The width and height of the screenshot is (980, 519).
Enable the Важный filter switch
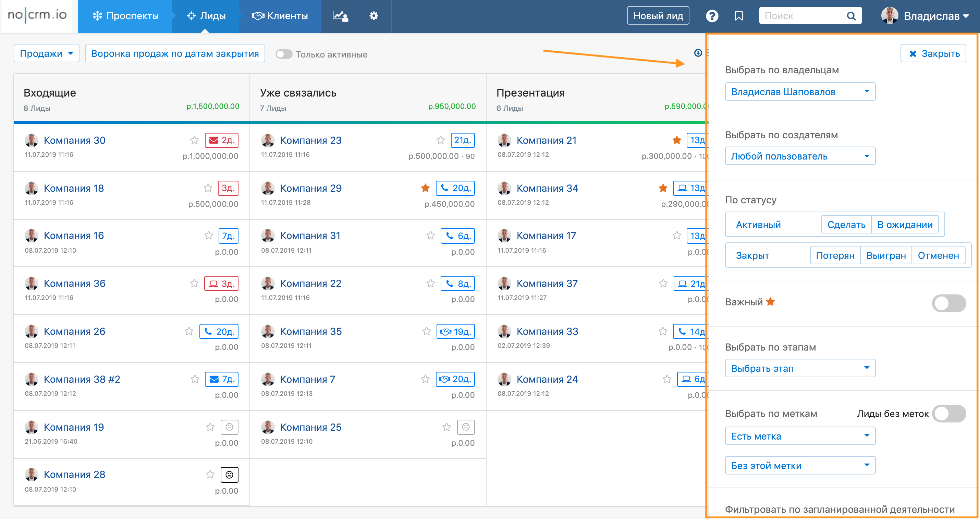(x=948, y=303)
